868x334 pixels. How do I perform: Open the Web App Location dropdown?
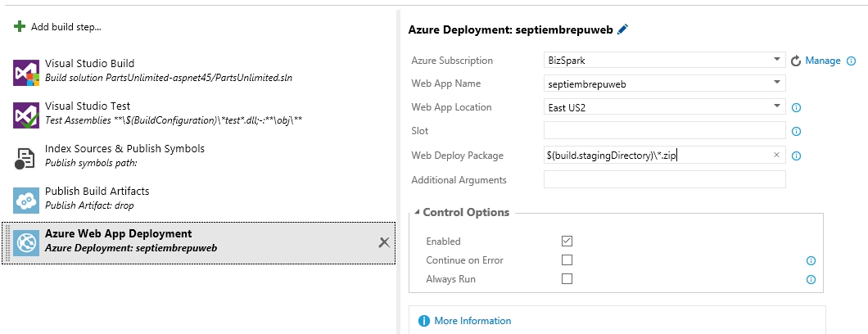pyautogui.click(x=777, y=106)
